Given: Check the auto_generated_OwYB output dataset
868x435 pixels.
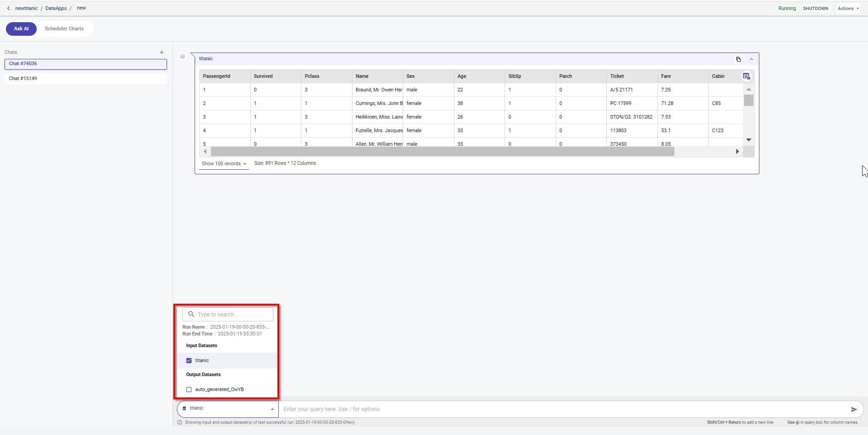Looking at the screenshot, I should click(x=189, y=390).
